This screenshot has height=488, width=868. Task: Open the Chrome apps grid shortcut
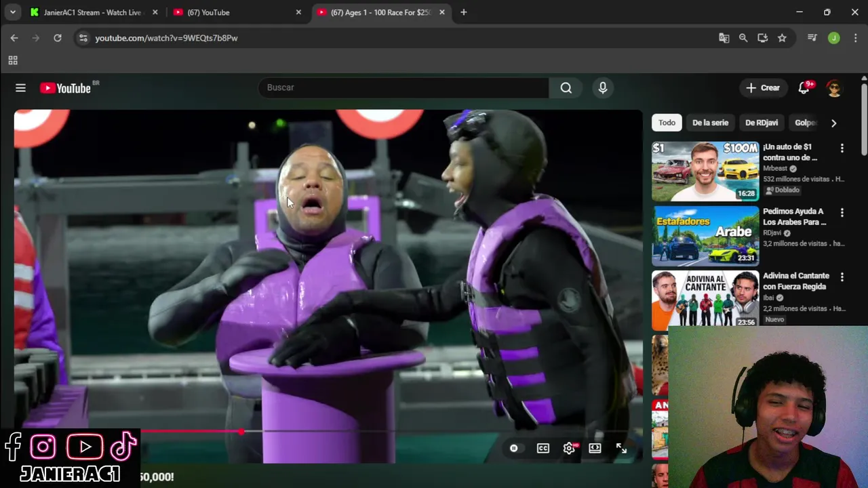pyautogui.click(x=13, y=60)
